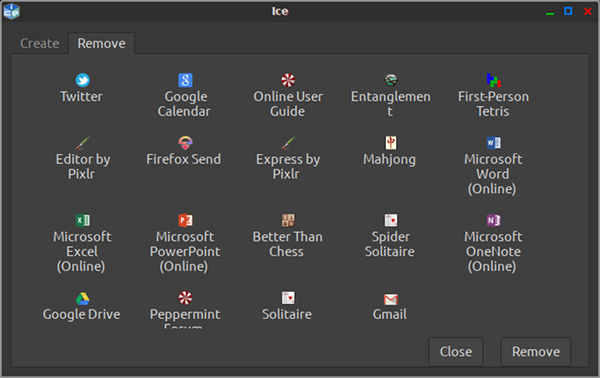Select the Spider Solitaire card icon
Screen dimensions: 600x378
pyautogui.click(x=390, y=220)
